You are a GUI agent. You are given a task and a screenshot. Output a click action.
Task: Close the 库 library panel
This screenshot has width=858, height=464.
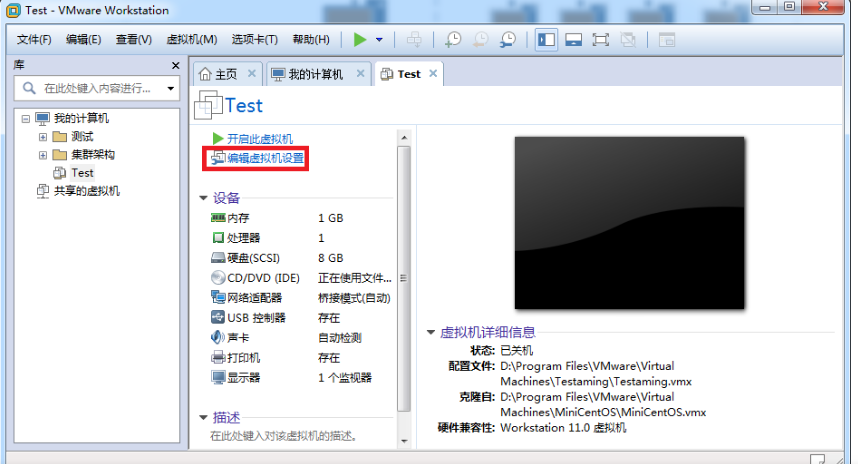click(x=176, y=66)
